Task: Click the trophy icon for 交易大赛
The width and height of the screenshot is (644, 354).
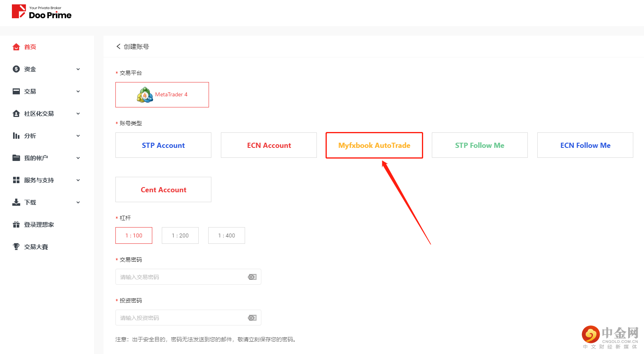Action: [x=16, y=247]
